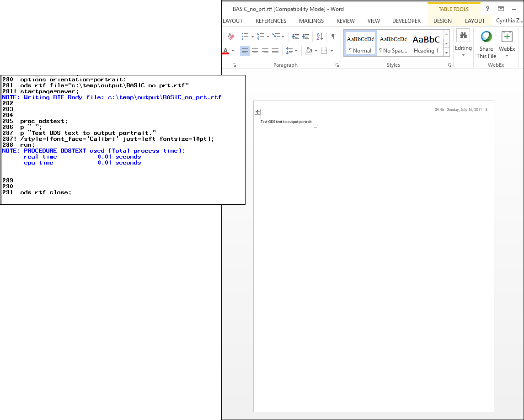The image size is (524, 420).
Task: Open shading color dropdown arrow
Action: [x=316, y=51]
